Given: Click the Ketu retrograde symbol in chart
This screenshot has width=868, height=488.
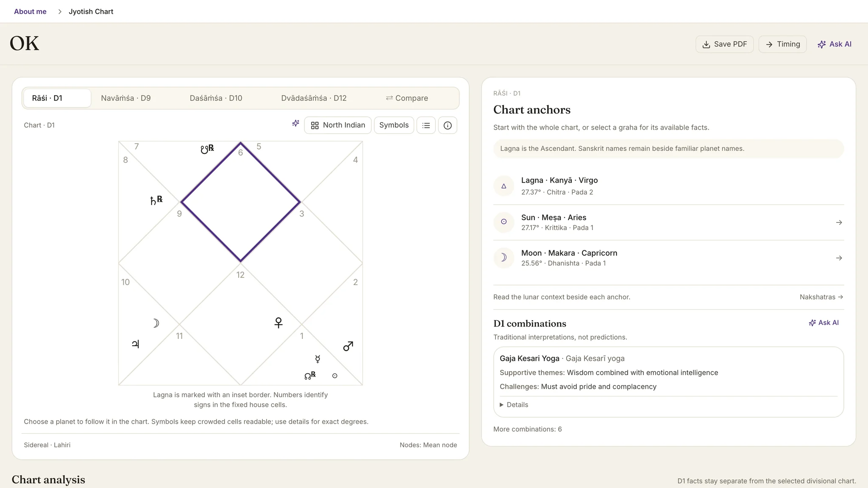Looking at the screenshot, I should 207,149.
